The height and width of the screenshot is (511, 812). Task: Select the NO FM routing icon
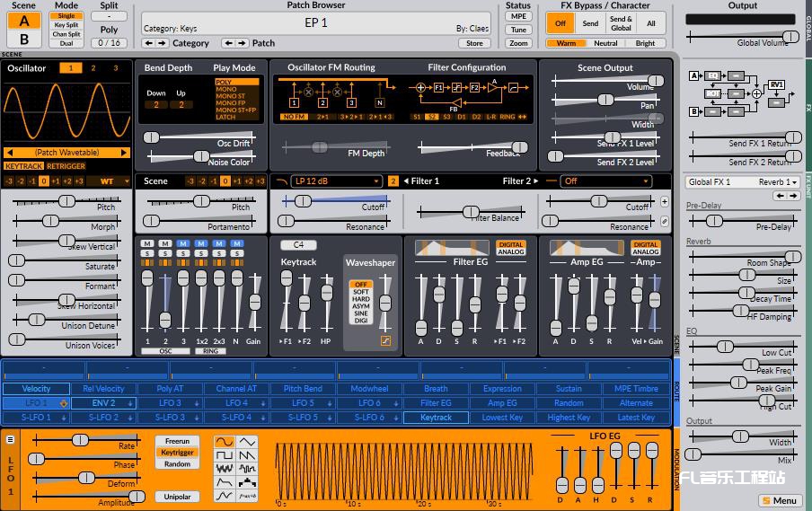[x=293, y=117]
